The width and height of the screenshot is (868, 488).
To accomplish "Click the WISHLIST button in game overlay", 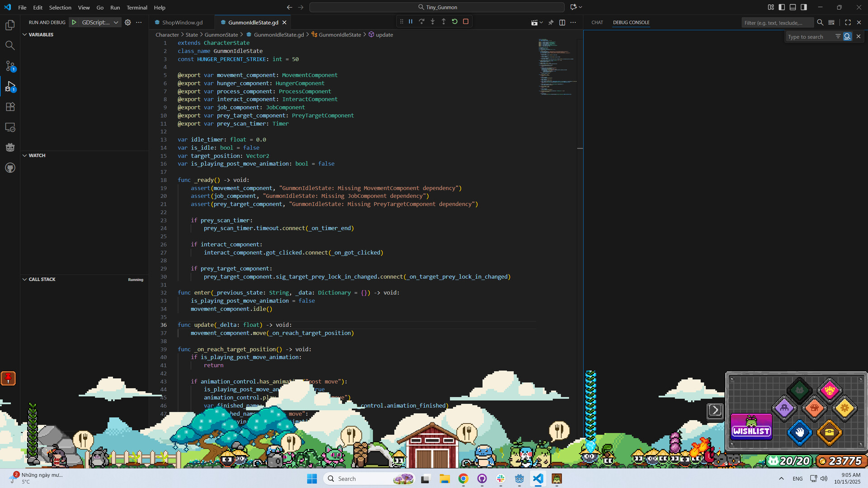I will click(751, 427).
